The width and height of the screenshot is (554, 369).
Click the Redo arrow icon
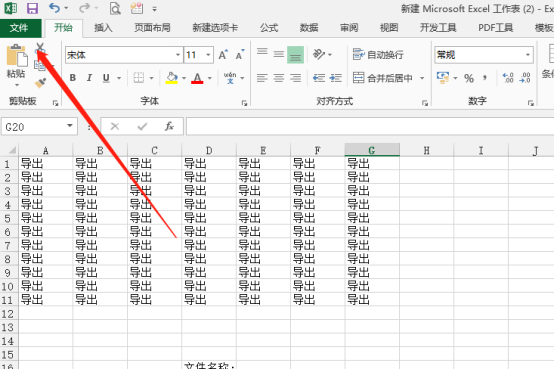click(x=84, y=8)
